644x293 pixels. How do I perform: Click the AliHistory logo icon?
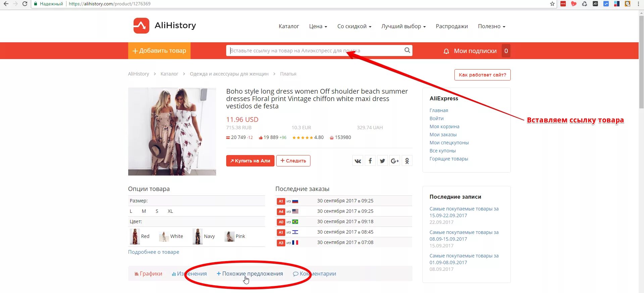pos(141,26)
